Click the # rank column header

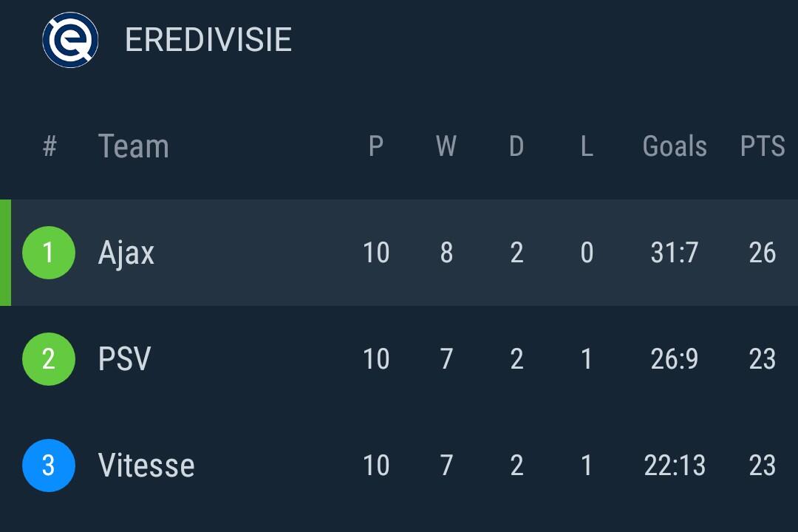(x=50, y=146)
